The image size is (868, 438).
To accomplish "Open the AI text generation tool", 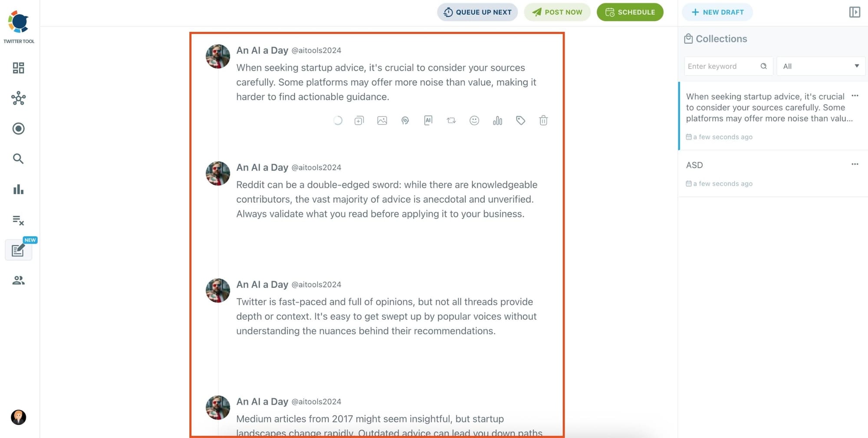I will click(x=428, y=121).
